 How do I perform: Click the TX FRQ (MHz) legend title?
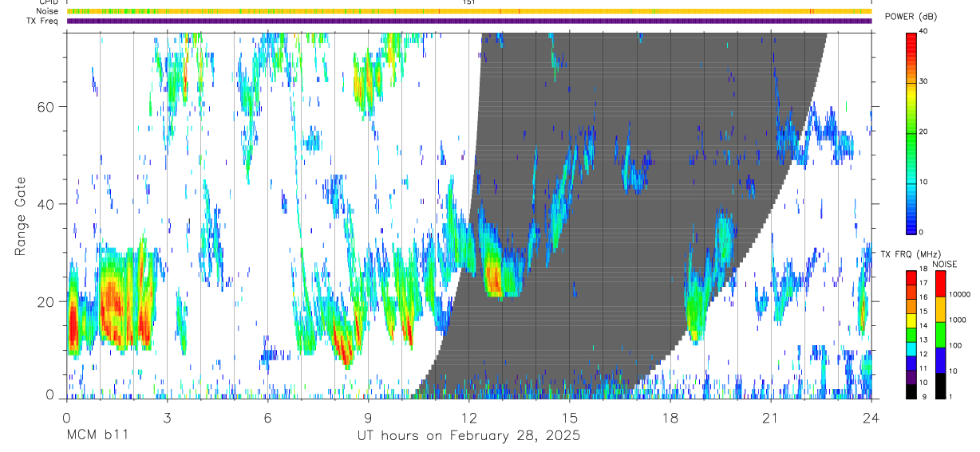(x=911, y=254)
